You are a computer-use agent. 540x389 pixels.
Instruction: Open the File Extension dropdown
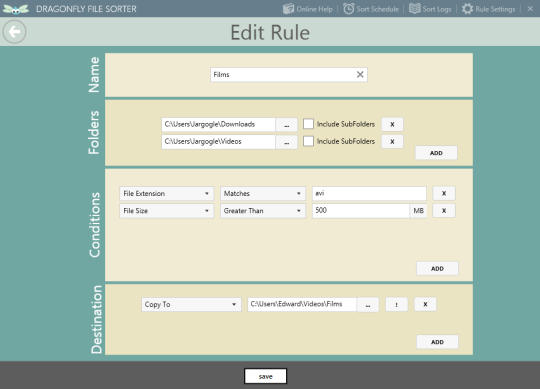pyautogui.click(x=167, y=193)
